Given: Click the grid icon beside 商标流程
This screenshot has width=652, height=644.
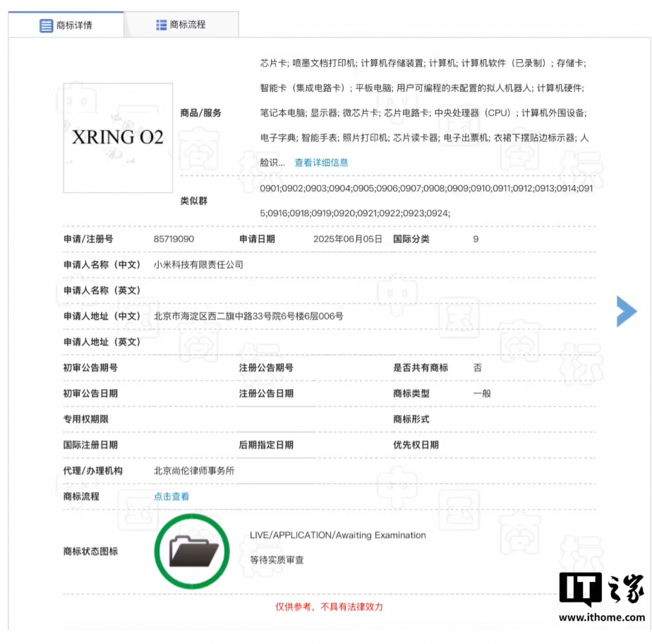Looking at the screenshot, I should point(161,25).
